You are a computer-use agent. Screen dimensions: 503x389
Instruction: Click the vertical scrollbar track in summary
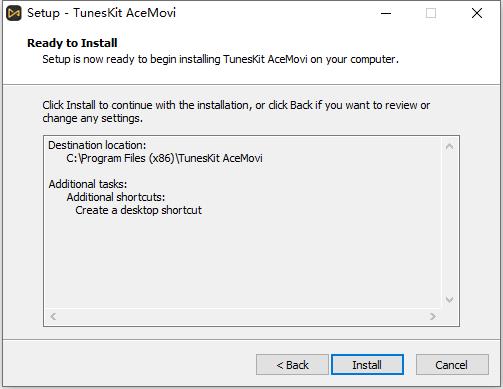[449, 223]
